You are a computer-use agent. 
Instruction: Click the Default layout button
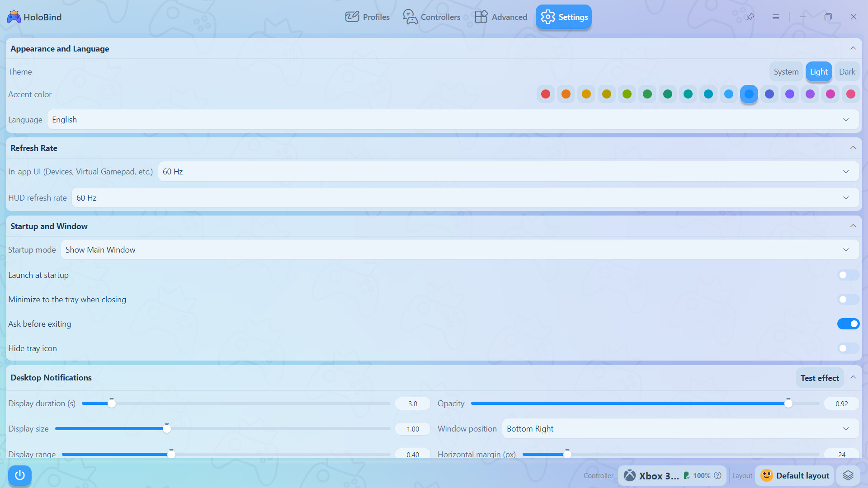click(x=794, y=475)
